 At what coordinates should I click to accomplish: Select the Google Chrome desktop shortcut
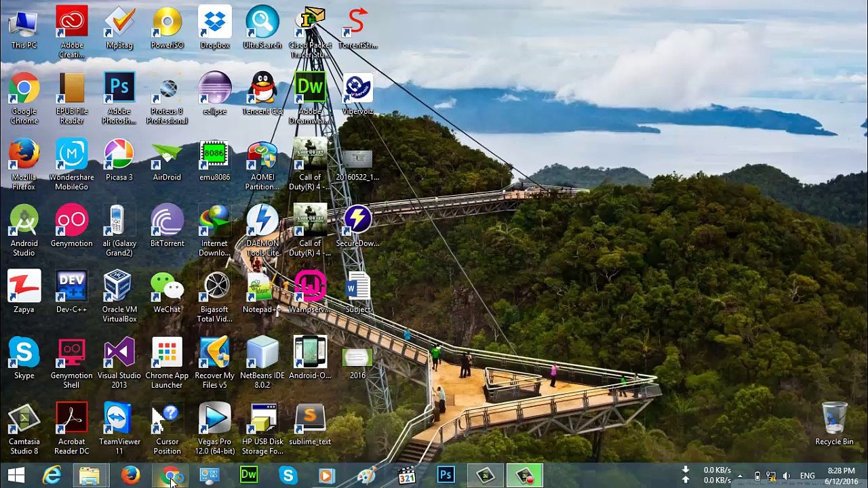(x=24, y=98)
